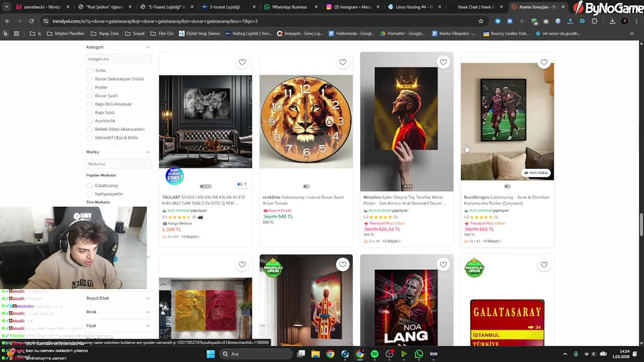Open Chrome downloads icon

click(x=612, y=21)
